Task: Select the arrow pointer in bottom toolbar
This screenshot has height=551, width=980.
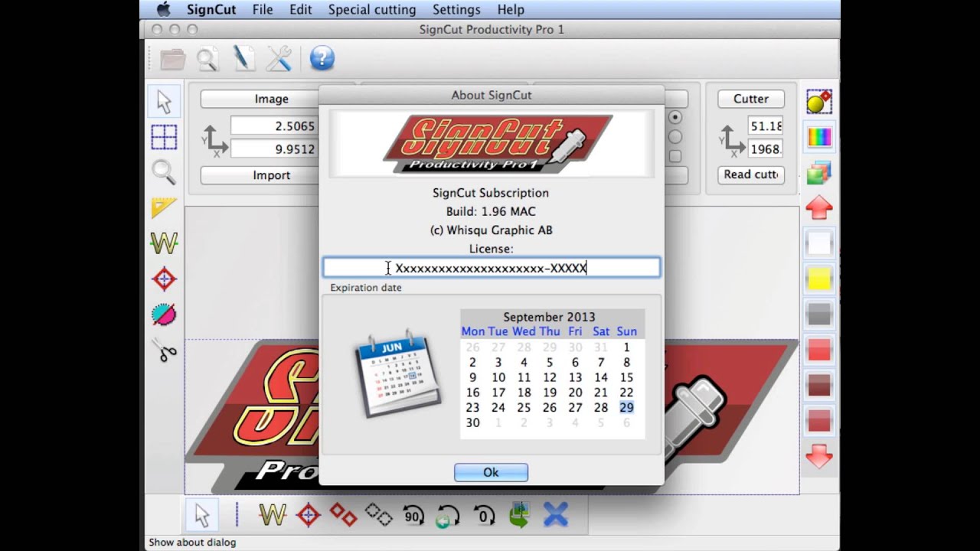Action: coord(202,514)
